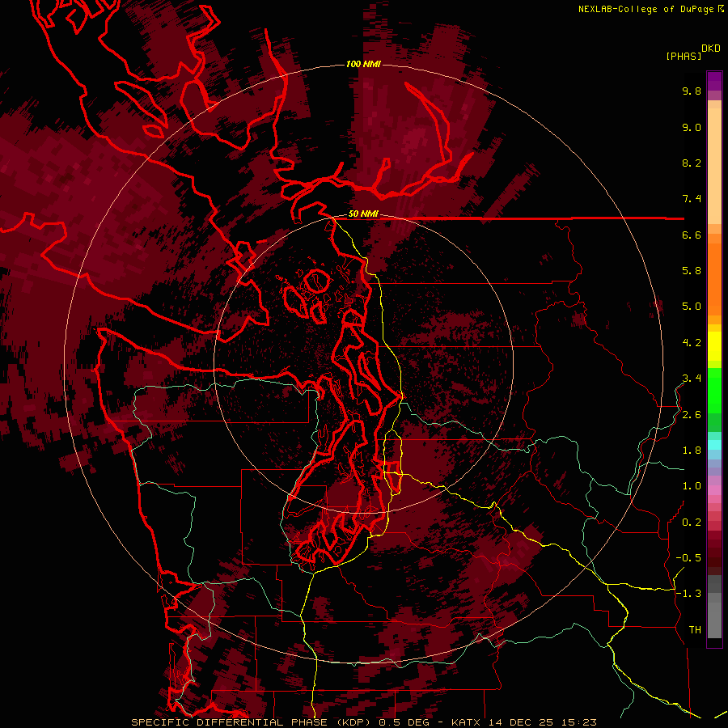Click the yellow segment of the color bar

tap(714, 346)
